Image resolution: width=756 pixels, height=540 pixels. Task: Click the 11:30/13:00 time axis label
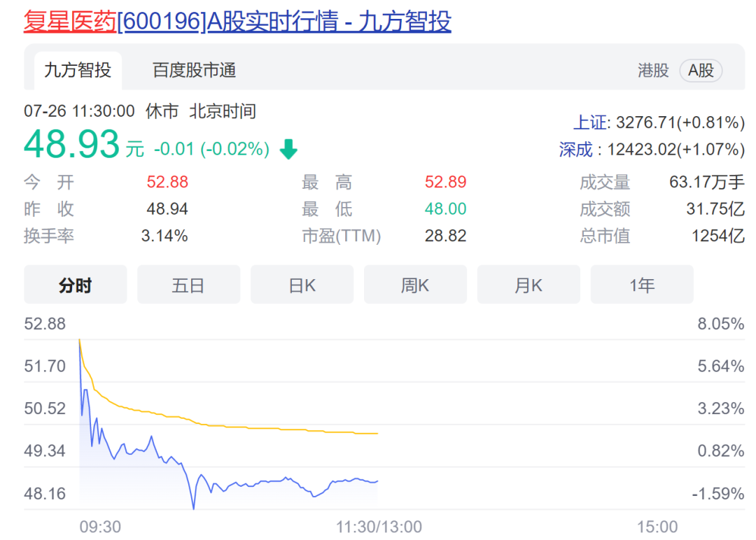point(379,527)
